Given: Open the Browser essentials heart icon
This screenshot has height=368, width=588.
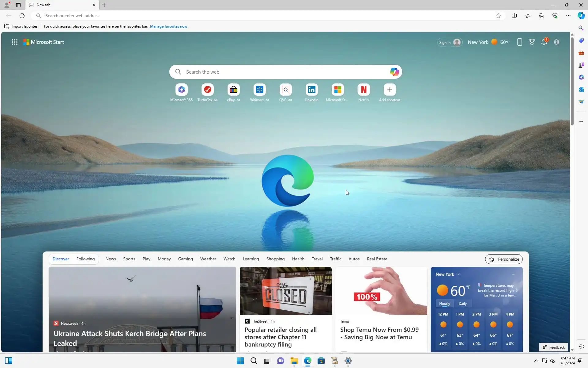Looking at the screenshot, I should pyautogui.click(x=555, y=16).
